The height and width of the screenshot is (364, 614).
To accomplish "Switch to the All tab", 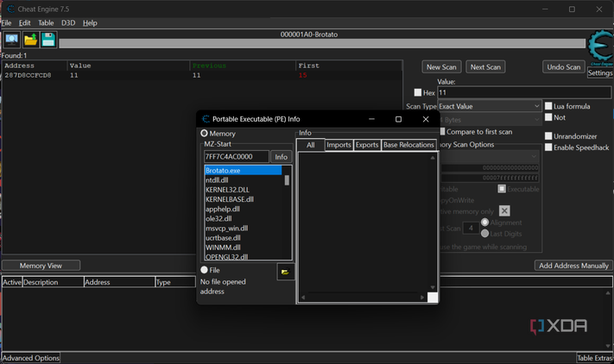I will (x=311, y=145).
